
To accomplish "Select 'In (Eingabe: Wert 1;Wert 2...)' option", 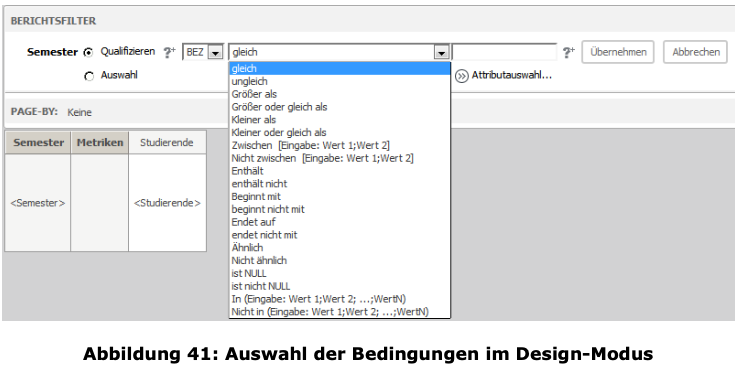I will pyautogui.click(x=339, y=299).
